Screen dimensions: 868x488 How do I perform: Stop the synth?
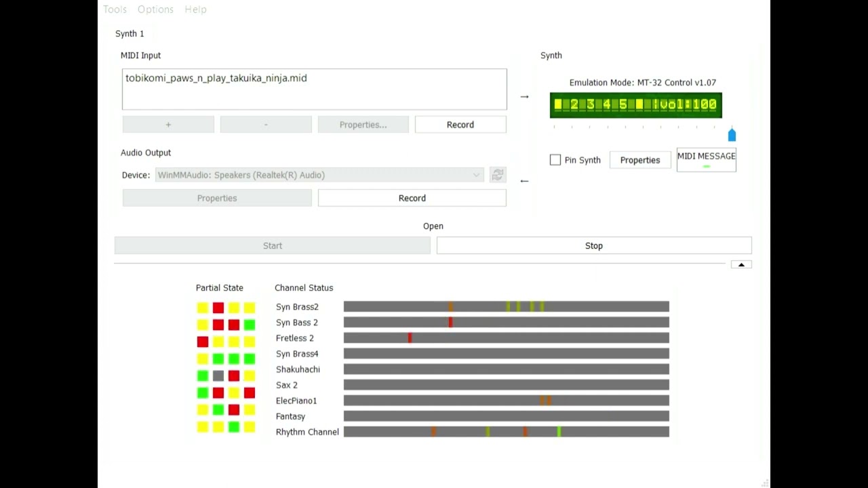594,245
